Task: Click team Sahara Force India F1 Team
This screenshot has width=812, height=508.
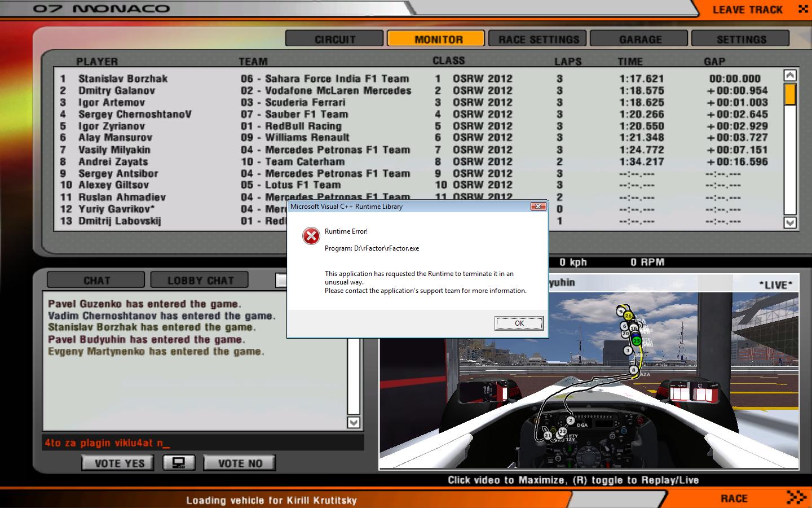Action: pyautogui.click(x=325, y=78)
